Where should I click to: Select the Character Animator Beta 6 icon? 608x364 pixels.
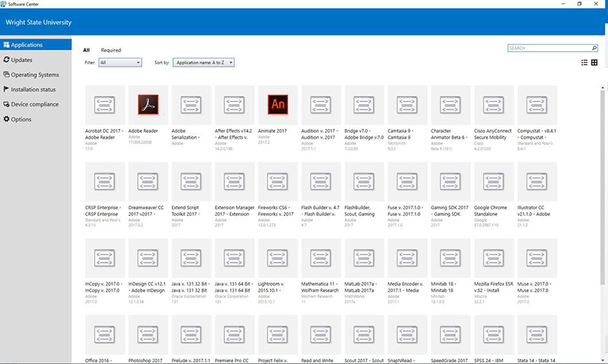(x=450, y=105)
